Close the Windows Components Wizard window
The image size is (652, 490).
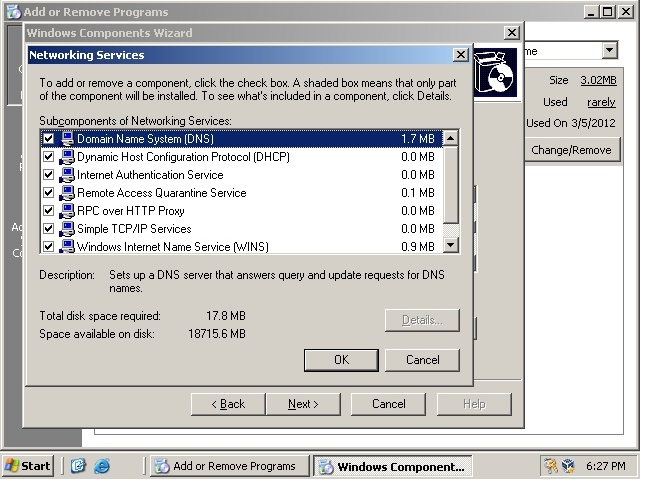(x=511, y=32)
